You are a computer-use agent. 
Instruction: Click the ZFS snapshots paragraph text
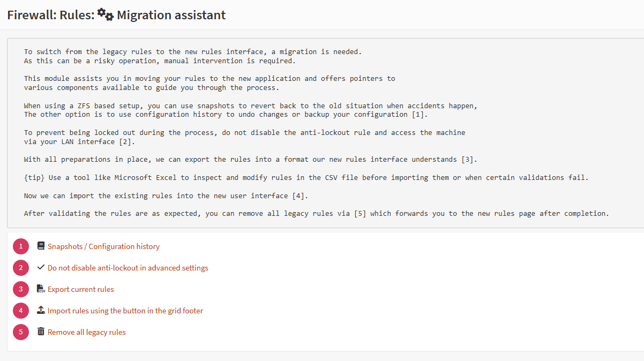(250, 106)
